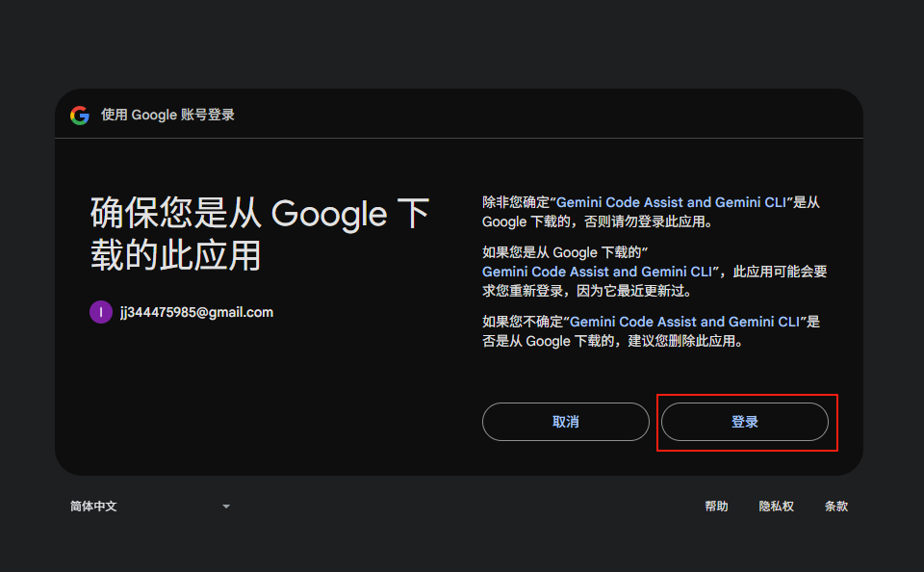Image resolution: width=924 pixels, height=572 pixels.
Task: Click the red-highlighted sign-in button
Action: (746, 421)
